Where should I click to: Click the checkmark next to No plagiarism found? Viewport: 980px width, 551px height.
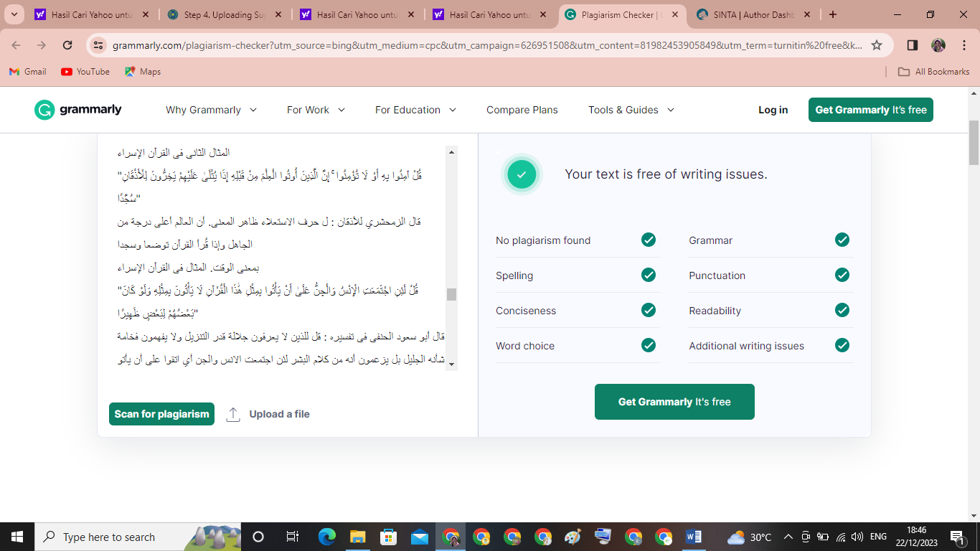649,240
